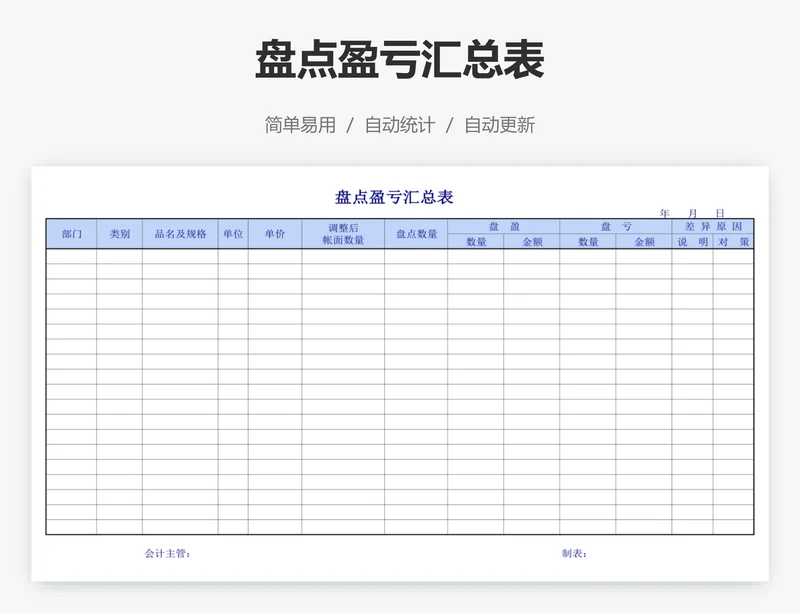Click the 数量 subheader under 盘亏

point(588,241)
